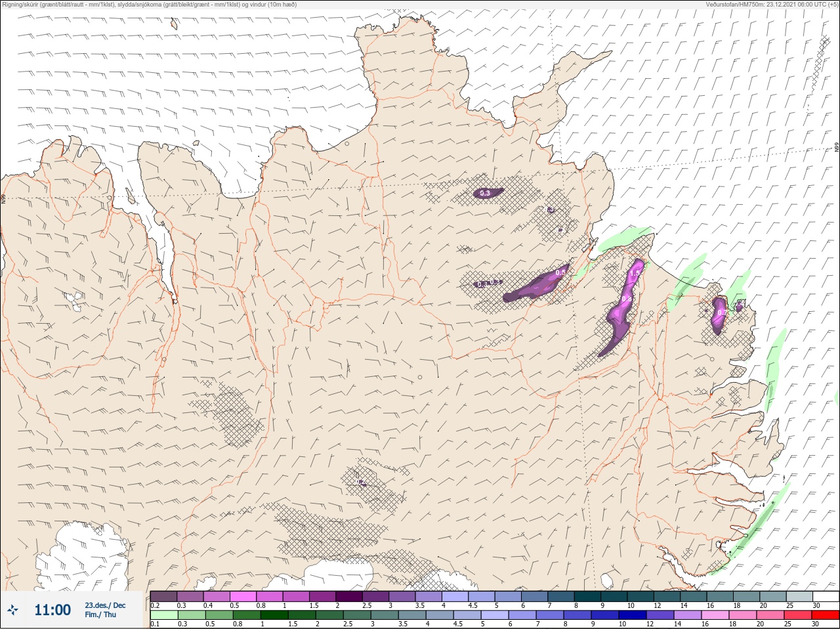Click the bright red rain swatch above 30
Image resolution: width=840 pixels, height=629 pixels.
[x=826, y=615]
